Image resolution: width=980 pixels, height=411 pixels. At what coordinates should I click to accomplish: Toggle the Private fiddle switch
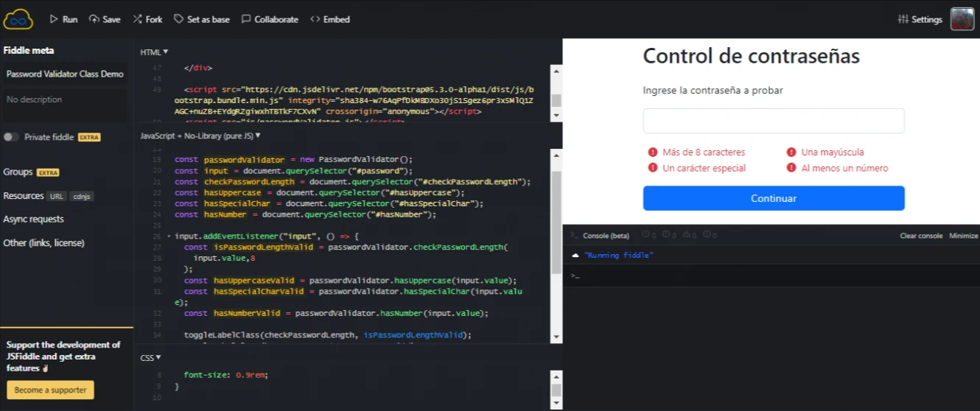[x=11, y=137]
